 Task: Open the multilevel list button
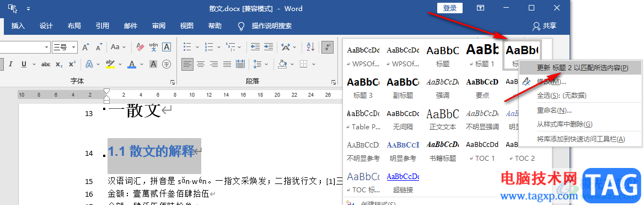[230, 47]
